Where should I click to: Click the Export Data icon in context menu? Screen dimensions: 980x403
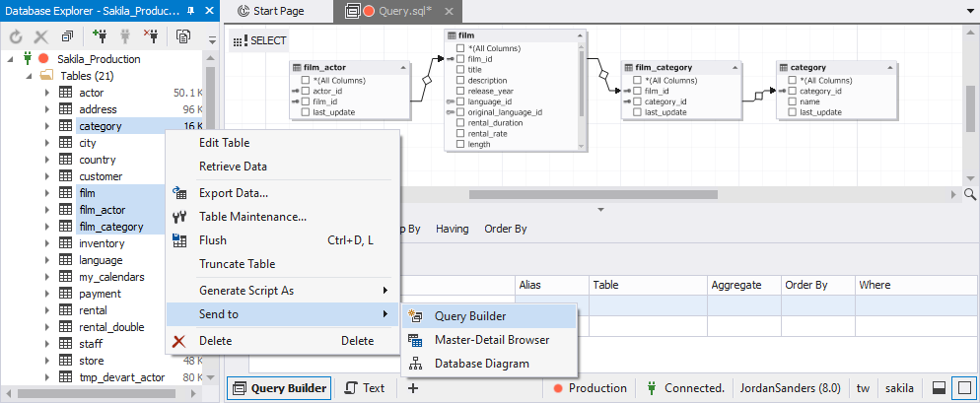click(x=179, y=193)
